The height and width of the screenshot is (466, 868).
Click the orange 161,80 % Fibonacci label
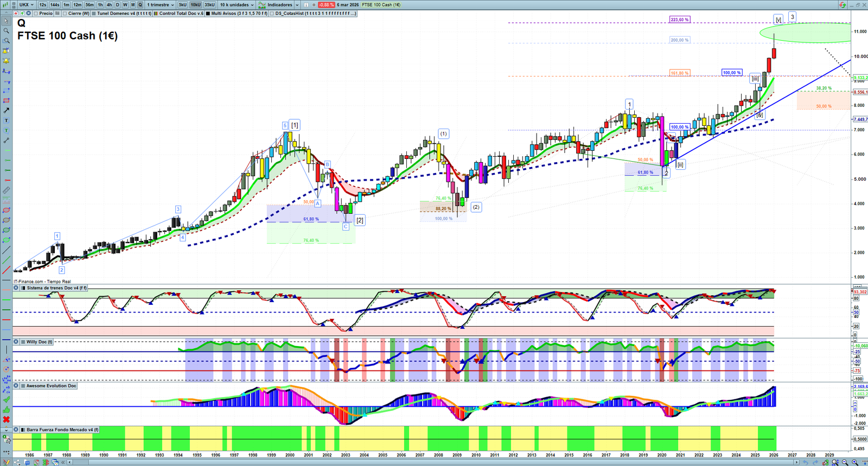(x=680, y=73)
